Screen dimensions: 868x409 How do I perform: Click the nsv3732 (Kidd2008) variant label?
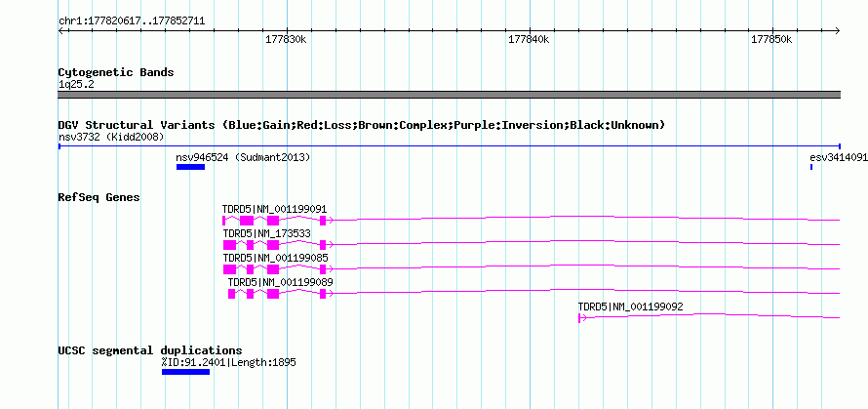(111, 137)
